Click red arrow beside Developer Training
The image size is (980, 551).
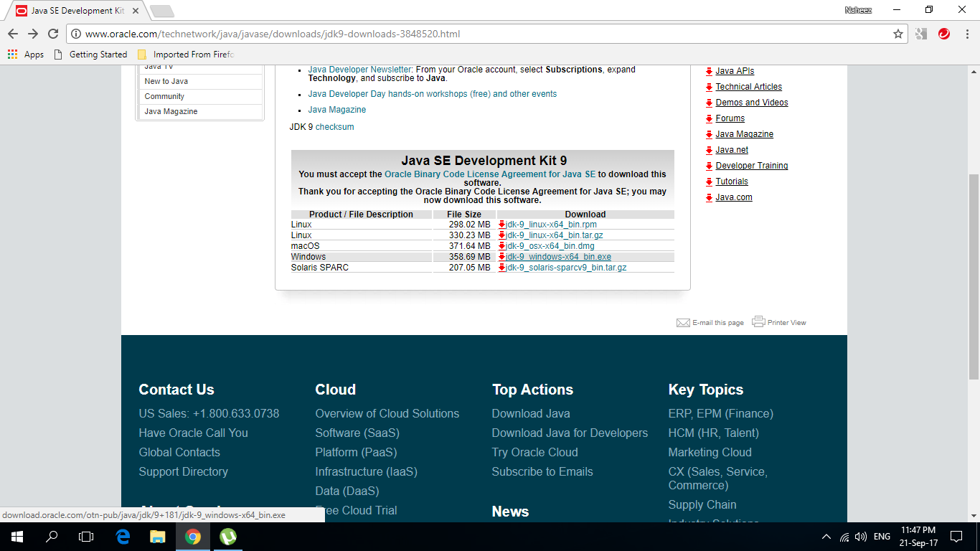(x=709, y=166)
